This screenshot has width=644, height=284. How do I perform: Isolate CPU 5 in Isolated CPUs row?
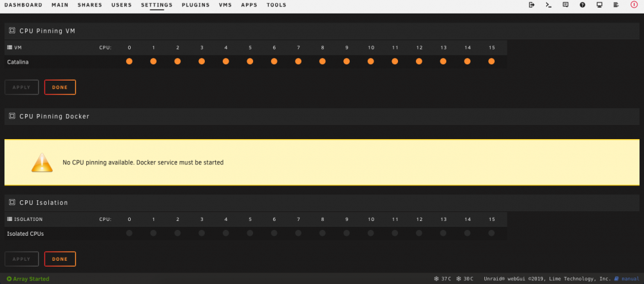[250, 233]
